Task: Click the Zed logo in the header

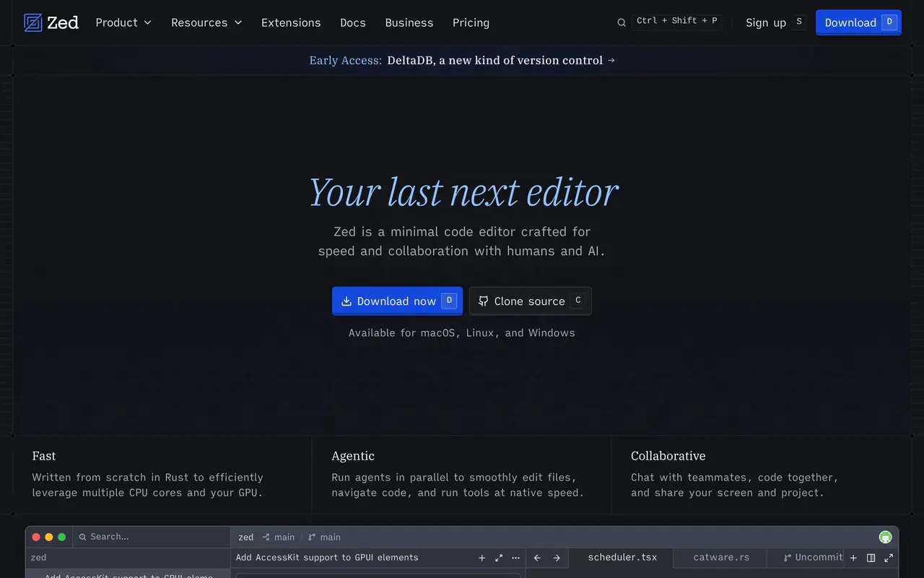Action: click(51, 22)
